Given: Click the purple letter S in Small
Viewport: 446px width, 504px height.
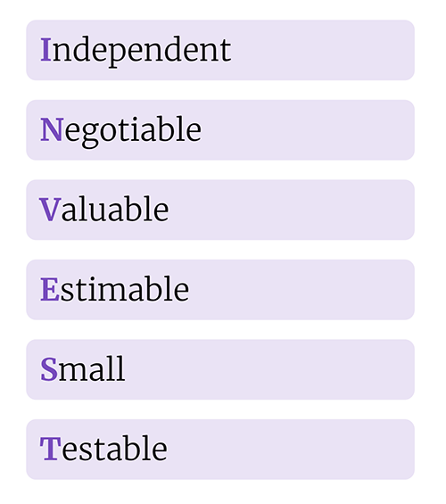Looking at the screenshot, I should 49,369.
